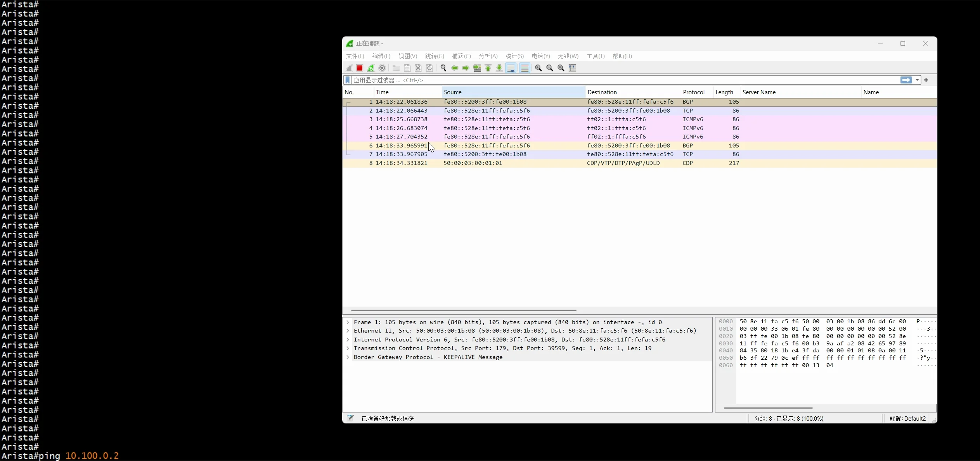This screenshot has height=461, width=980.
Task: Open the 捕获(C) menu
Action: [x=461, y=56]
